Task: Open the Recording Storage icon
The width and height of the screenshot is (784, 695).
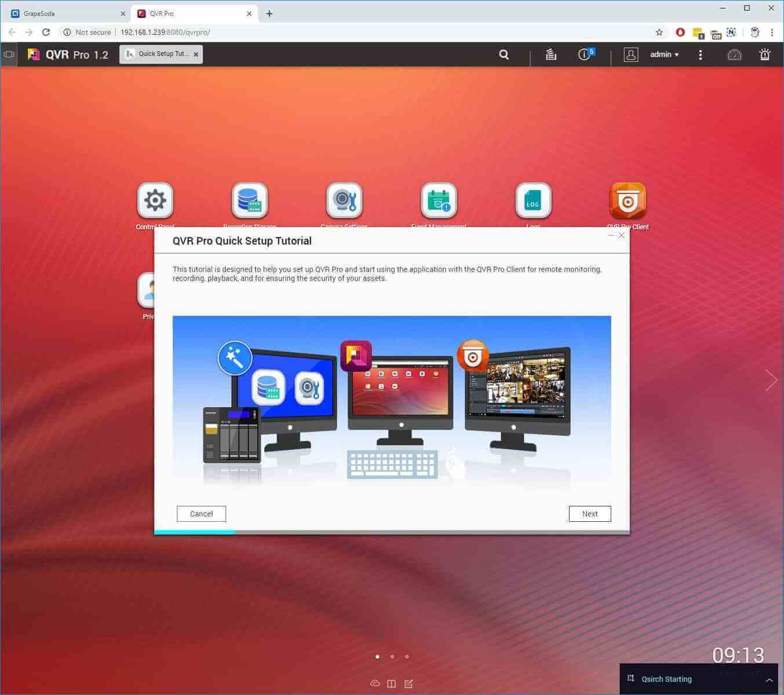Action: click(x=250, y=201)
